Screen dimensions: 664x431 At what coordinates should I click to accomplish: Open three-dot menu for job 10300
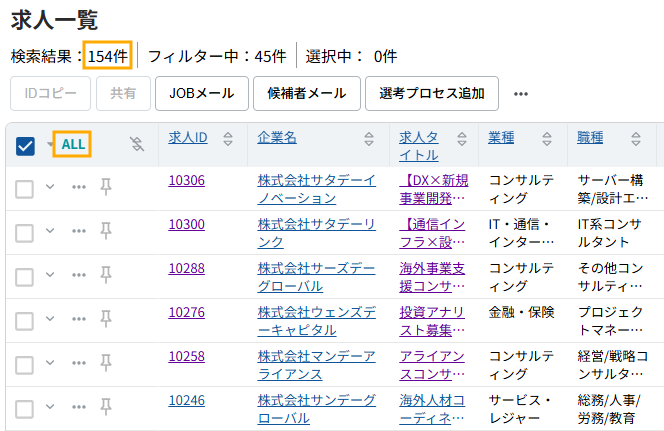(79, 231)
